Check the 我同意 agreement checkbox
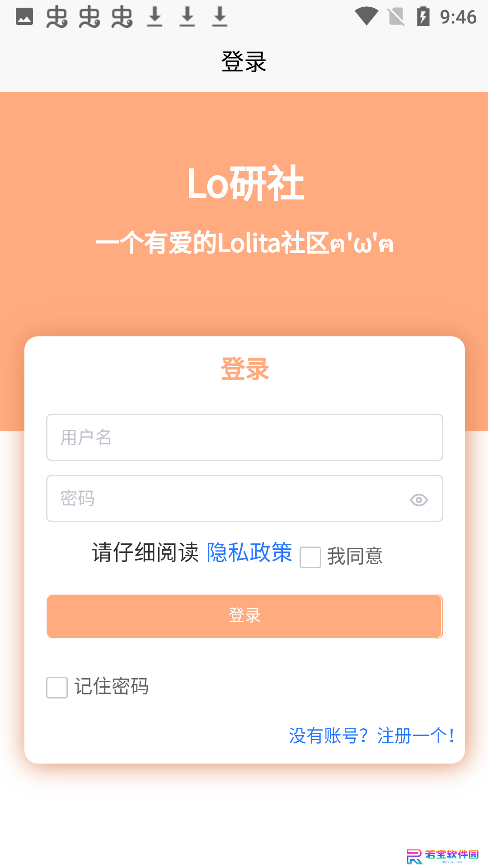The image size is (488, 868). 310,557
